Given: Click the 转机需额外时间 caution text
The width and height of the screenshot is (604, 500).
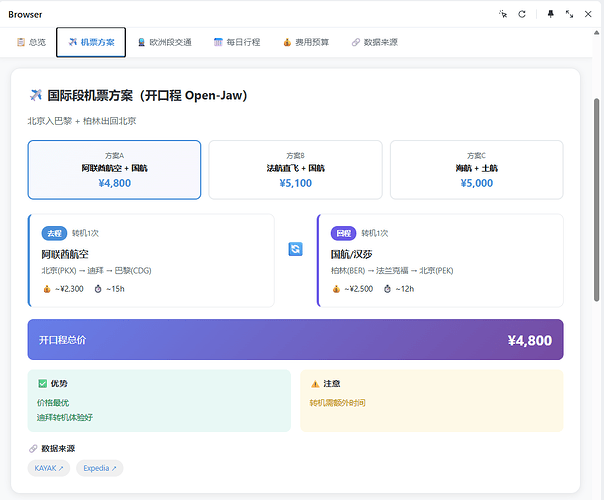Looking at the screenshot, I should pyautogui.click(x=337, y=403).
